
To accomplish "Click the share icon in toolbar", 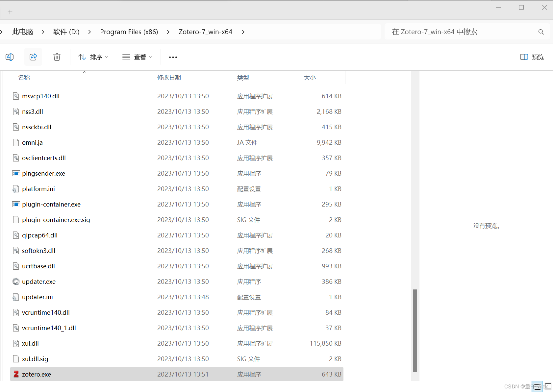I will click(x=33, y=57).
